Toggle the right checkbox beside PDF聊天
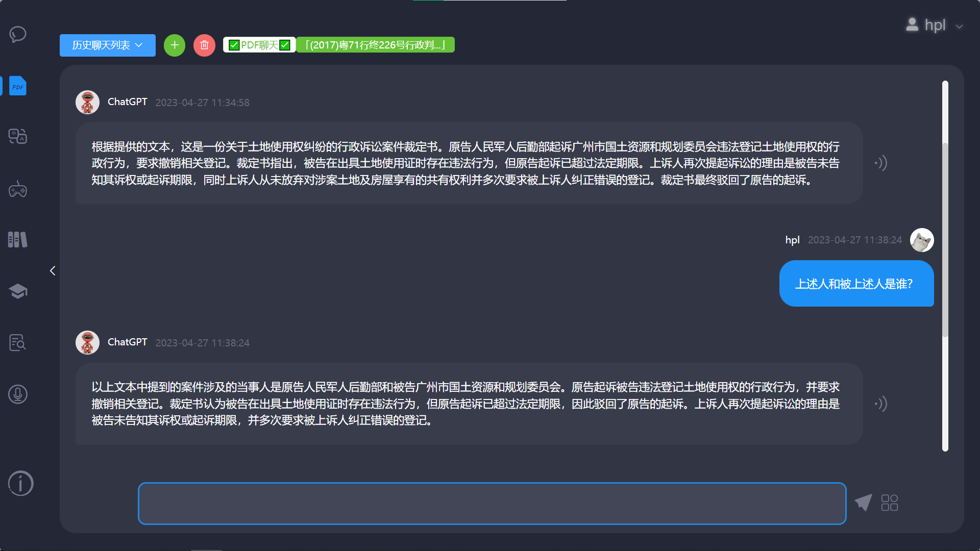 (285, 45)
